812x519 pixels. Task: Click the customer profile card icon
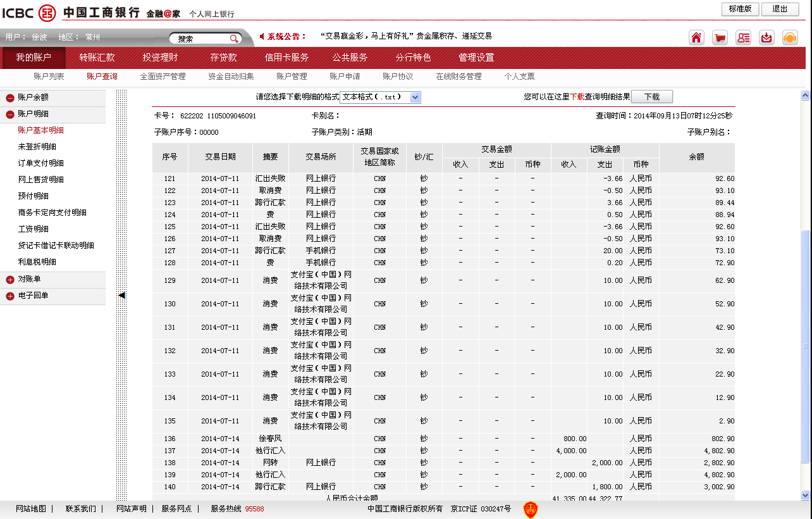[743, 37]
